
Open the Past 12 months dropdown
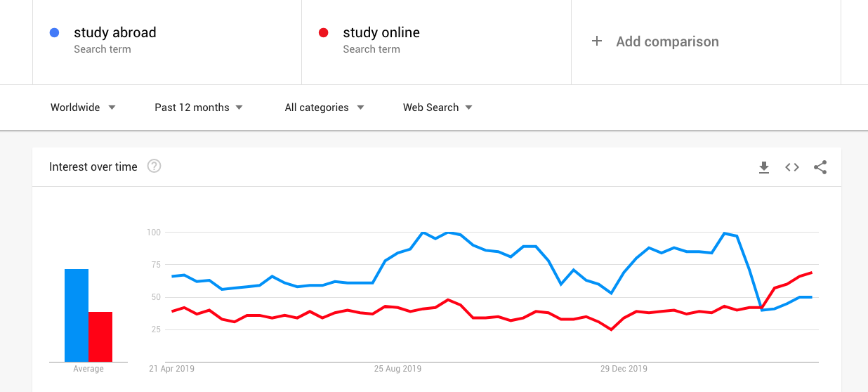click(199, 107)
